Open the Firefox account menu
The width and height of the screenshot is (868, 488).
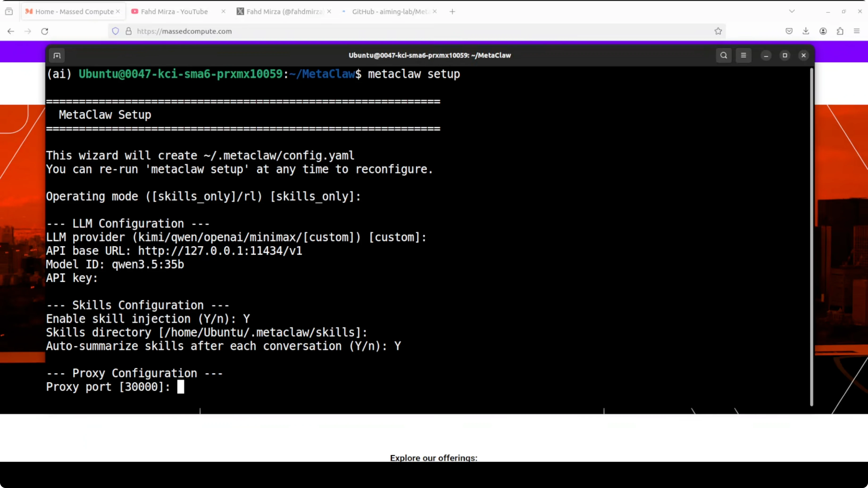(x=823, y=31)
